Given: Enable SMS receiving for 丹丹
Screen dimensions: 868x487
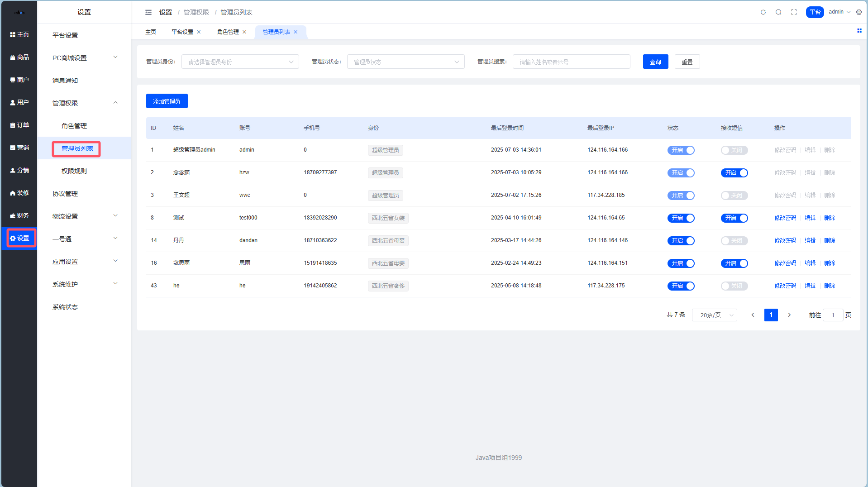Looking at the screenshot, I should [734, 241].
